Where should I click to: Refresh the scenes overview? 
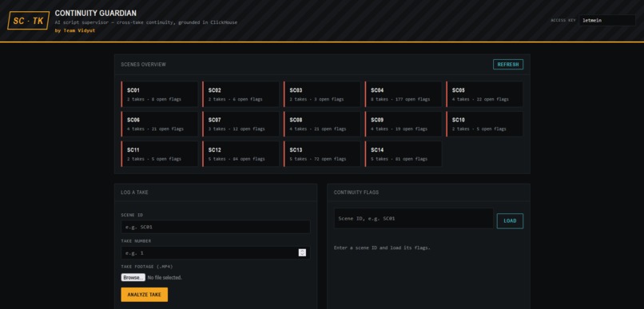pyautogui.click(x=508, y=65)
